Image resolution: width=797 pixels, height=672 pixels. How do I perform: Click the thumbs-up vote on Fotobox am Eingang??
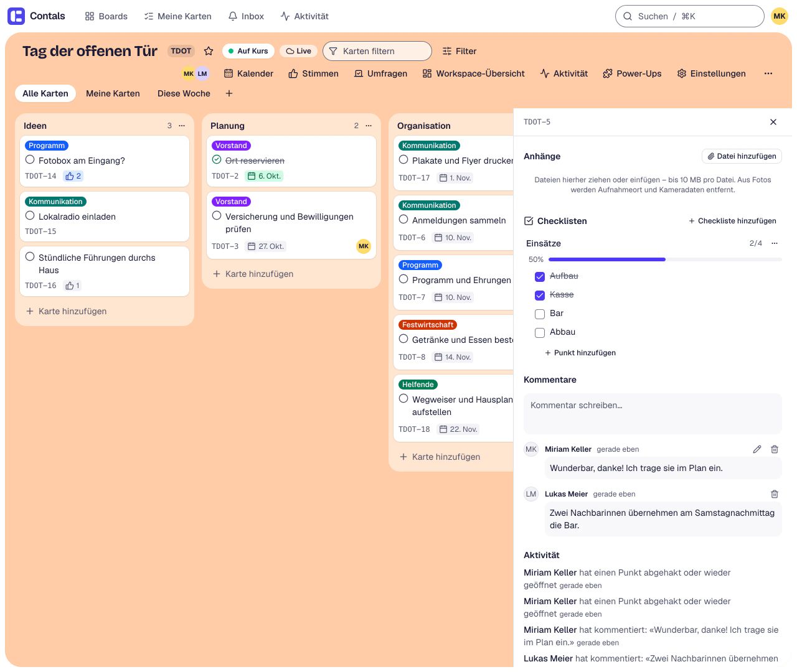click(73, 176)
